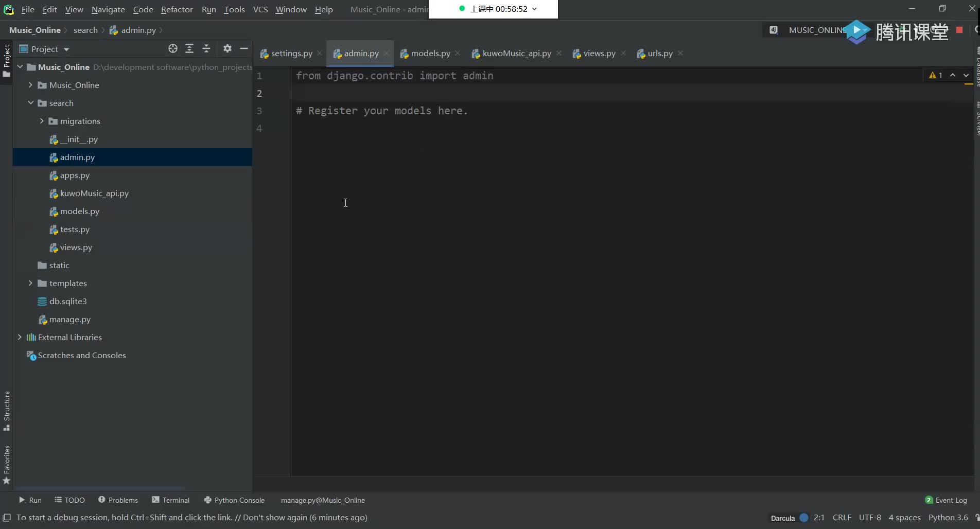Click the 4 spaces indent setting
Screen dimensions: 980x529
(904, 518)
